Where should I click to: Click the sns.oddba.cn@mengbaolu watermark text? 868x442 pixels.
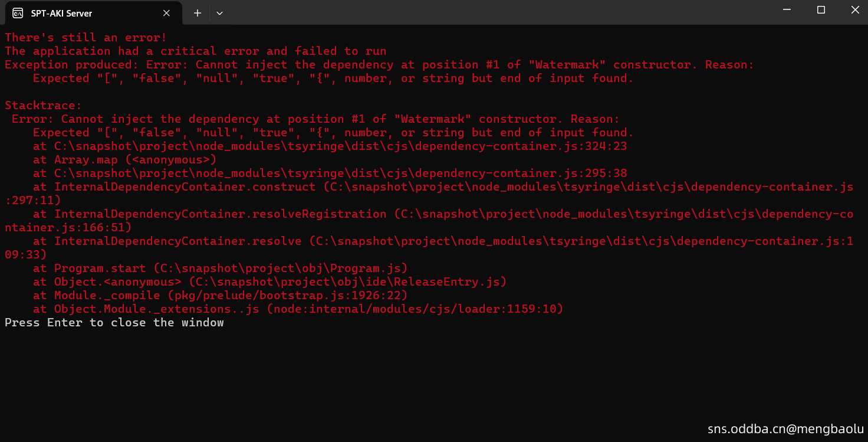pyautogui.click(x=785, y=429)
